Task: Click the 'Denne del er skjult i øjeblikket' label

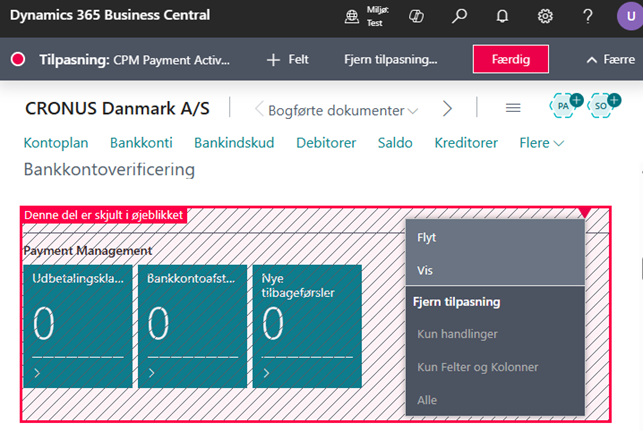Action: click(x=103, y=215)
